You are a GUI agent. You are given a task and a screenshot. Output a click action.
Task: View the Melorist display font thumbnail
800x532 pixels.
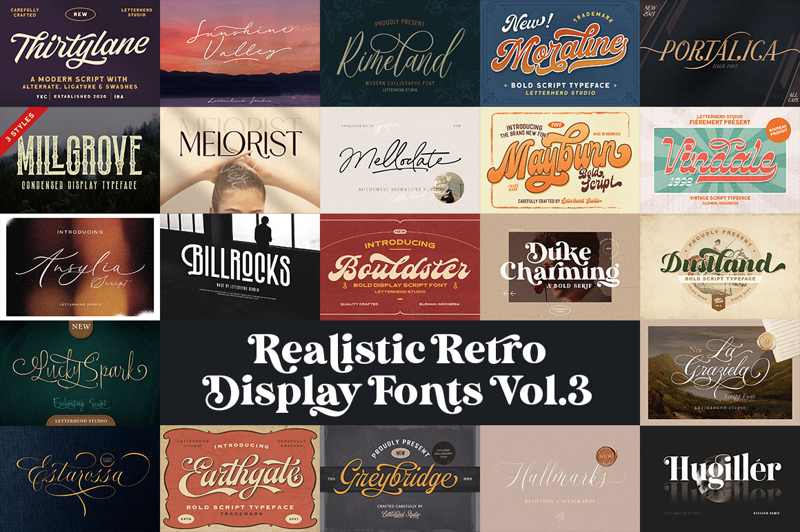tap(240, 158)
